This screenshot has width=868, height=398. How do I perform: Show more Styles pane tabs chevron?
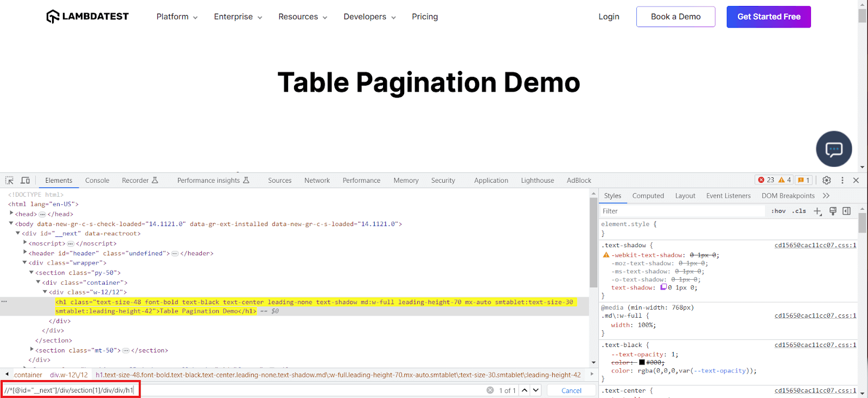coord(826,196)
